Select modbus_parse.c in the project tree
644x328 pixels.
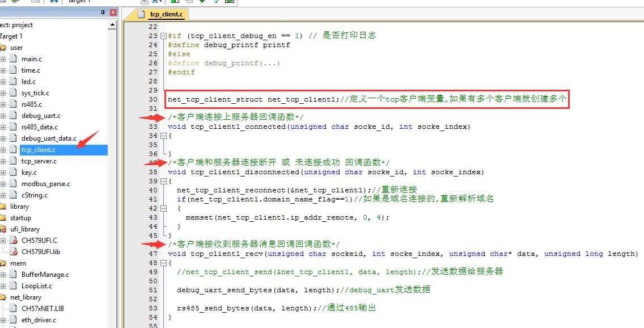45,184
